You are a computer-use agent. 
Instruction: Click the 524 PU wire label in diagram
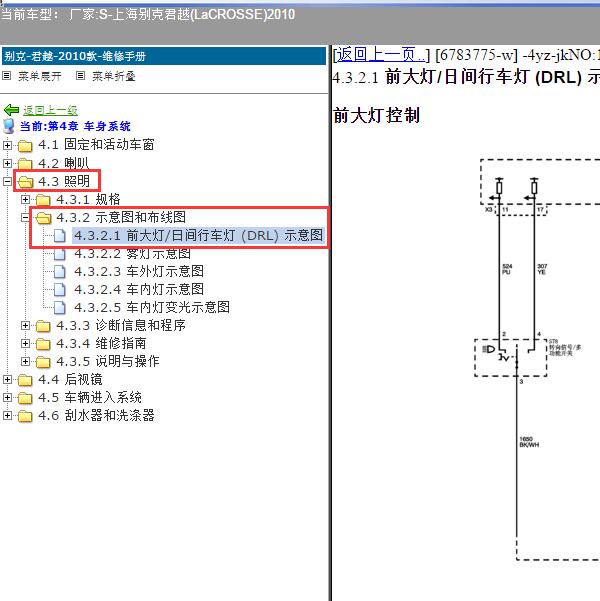pos(507,269)
